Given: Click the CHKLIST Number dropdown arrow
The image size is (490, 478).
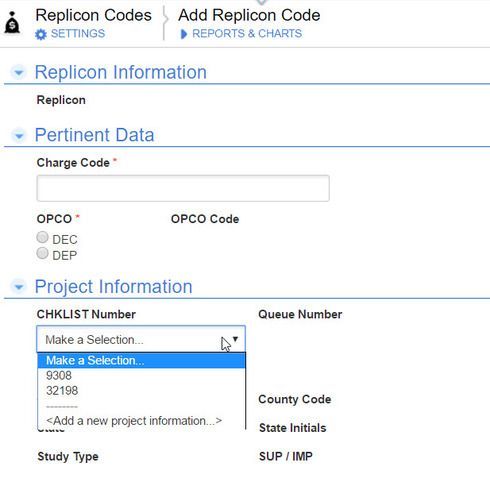Looking at the screenshot, I should [235, 339].
